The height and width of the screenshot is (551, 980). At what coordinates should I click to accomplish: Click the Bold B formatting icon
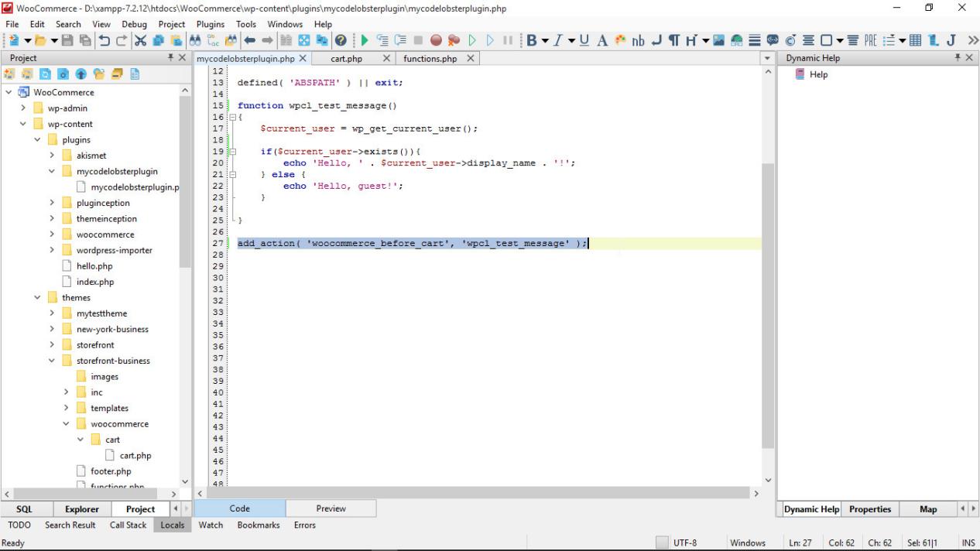533,40
